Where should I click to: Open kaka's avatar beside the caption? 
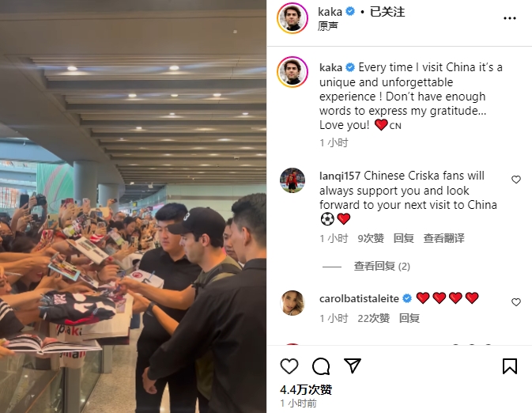coord(292,72)
